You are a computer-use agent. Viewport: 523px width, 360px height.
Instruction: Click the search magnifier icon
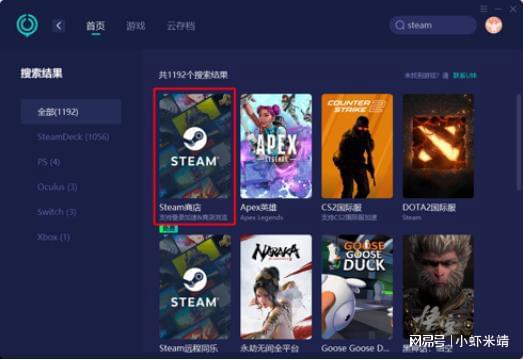click(x=400, y=25)
